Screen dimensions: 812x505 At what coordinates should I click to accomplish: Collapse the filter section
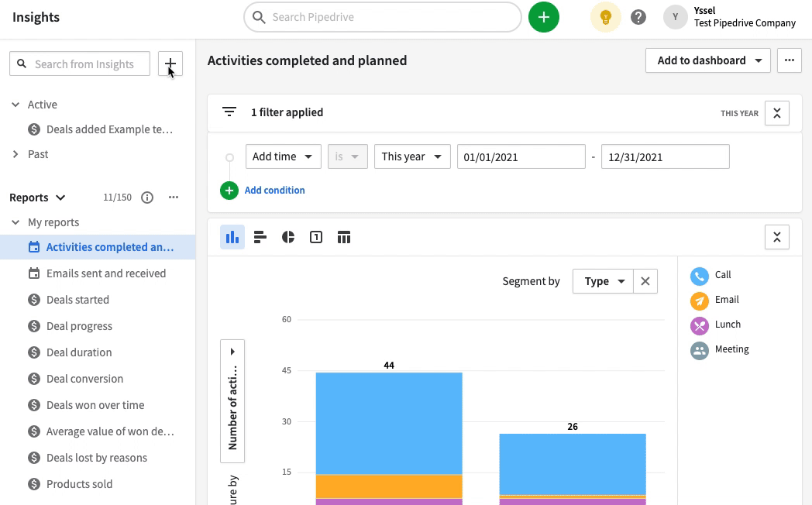(777, 113)
